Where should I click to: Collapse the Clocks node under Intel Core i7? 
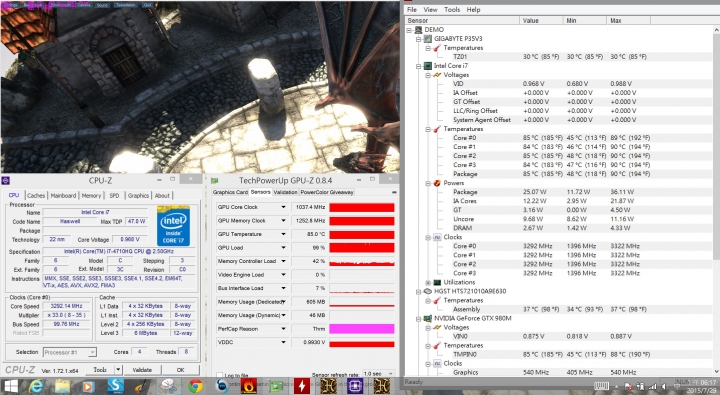[428, 237]
